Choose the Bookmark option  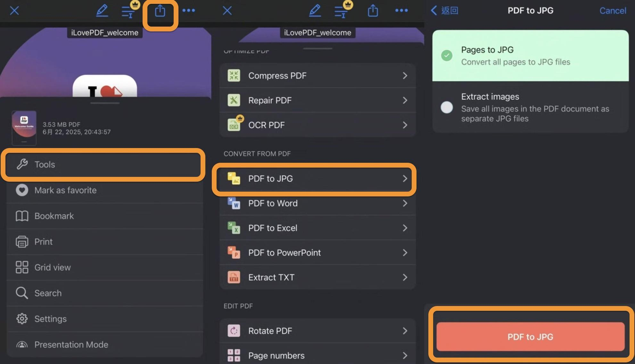(104, 216)
